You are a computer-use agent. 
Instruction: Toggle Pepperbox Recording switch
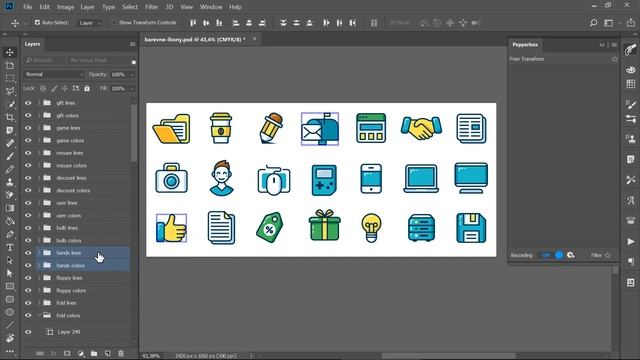click(x=552, y=255)
